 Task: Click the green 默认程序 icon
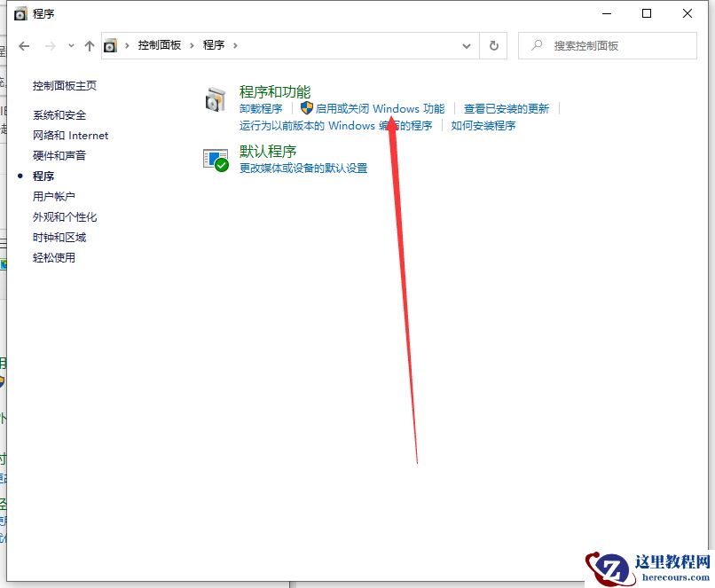click(x=216, y=159)
